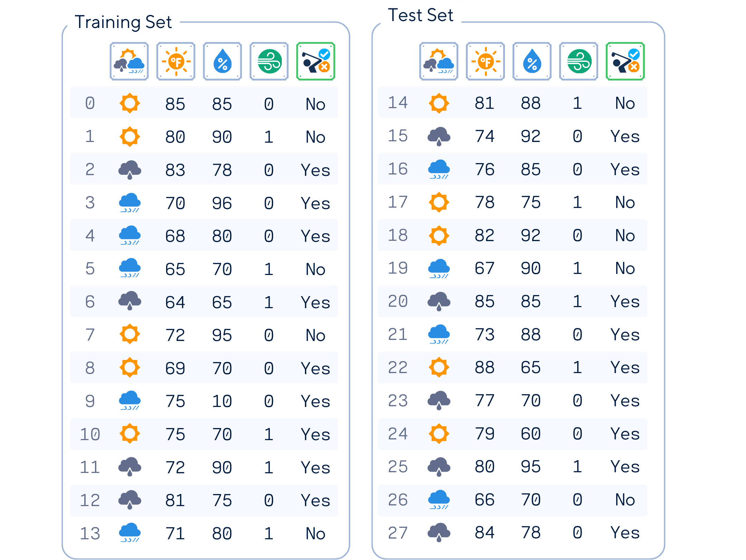Click the gray overcast cloud icon in row 2

[130, 170]
